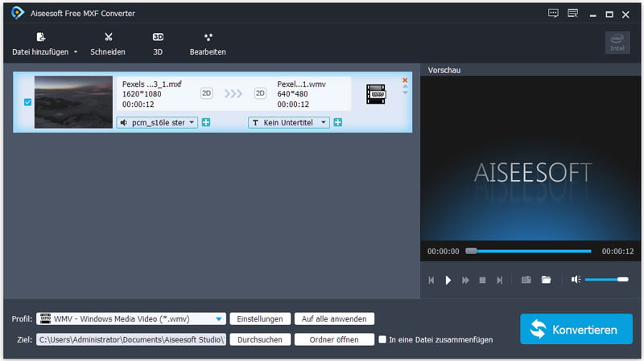Open the feedback chat icon in title bar
This screenshot has width=644, height=361.
(553, 14)
